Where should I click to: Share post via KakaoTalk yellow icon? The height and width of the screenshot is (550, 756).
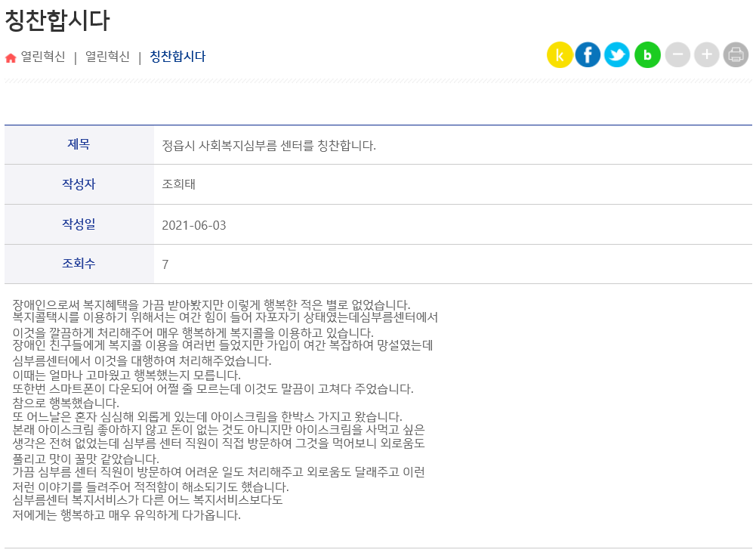(560, 55)
